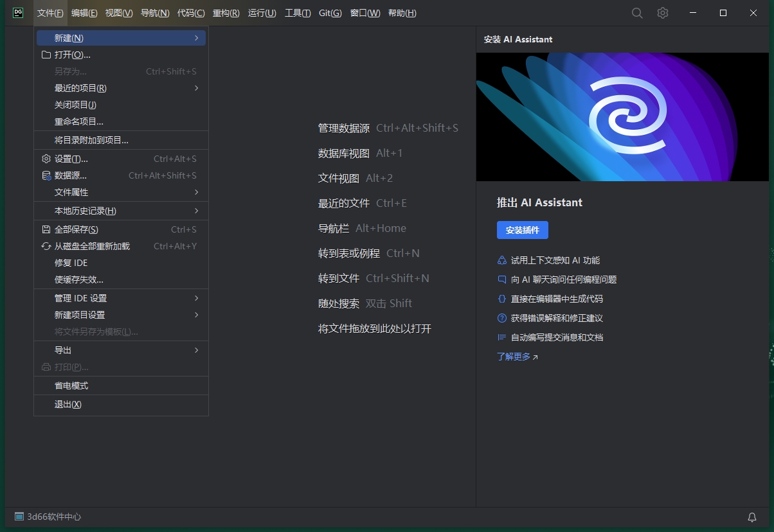774x532 pixels.
Task: Open the 编辑(E) menu
Action: tap(84, 13)
